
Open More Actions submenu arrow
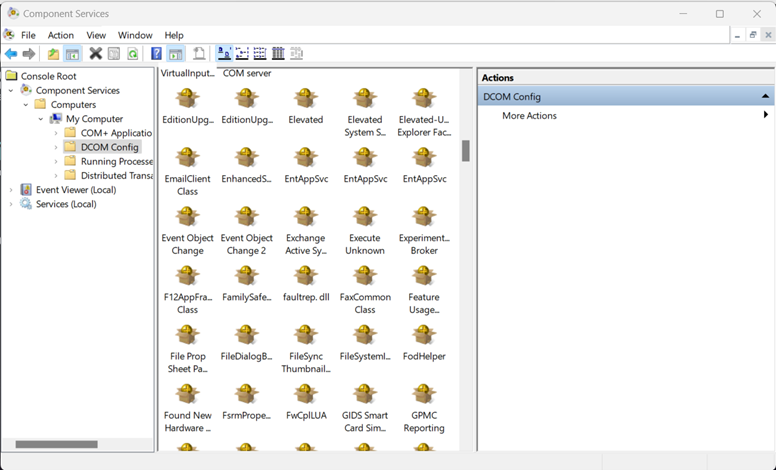(766, 115)
